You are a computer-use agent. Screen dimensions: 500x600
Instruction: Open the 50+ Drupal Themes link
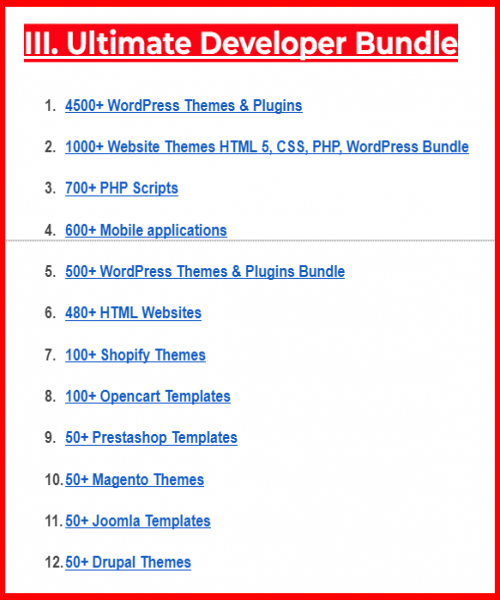(128, 562)
